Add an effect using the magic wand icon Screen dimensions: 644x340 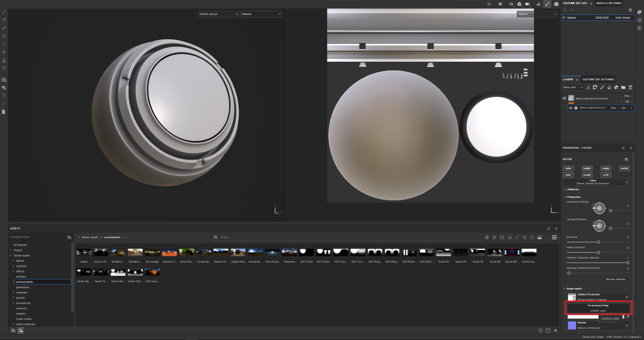pos(588,87)
